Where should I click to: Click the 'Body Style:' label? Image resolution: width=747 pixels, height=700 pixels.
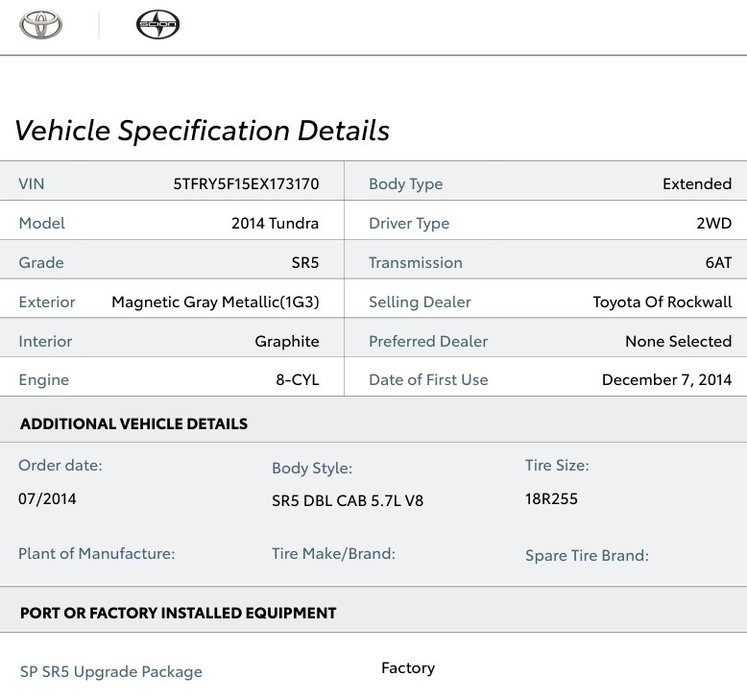tap(312, 469)
